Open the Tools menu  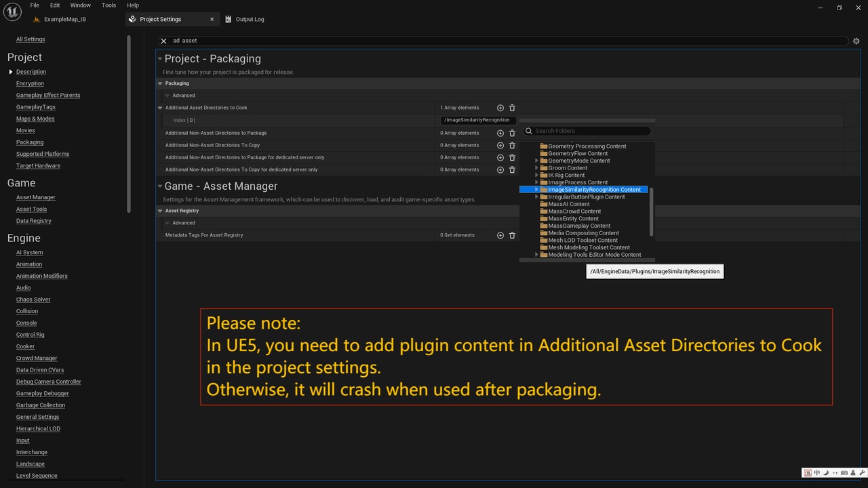point(108,5)
